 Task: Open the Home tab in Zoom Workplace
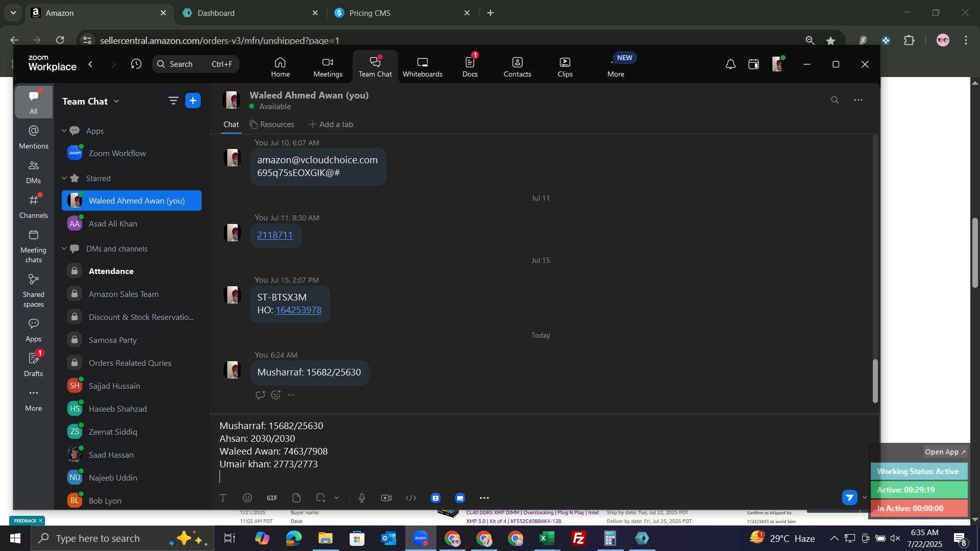pyautogui.click(x=280, y=67)
